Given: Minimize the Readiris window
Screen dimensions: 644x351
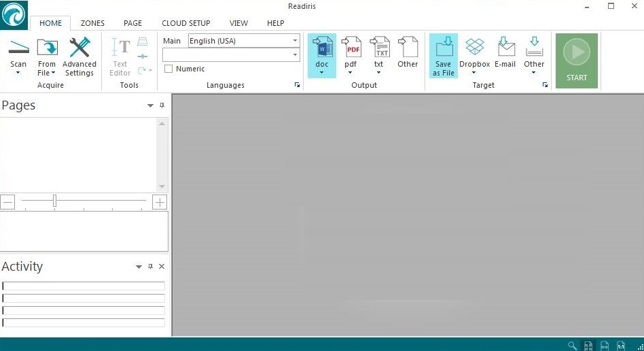Looking at the screenshot, I should point(588,7).
